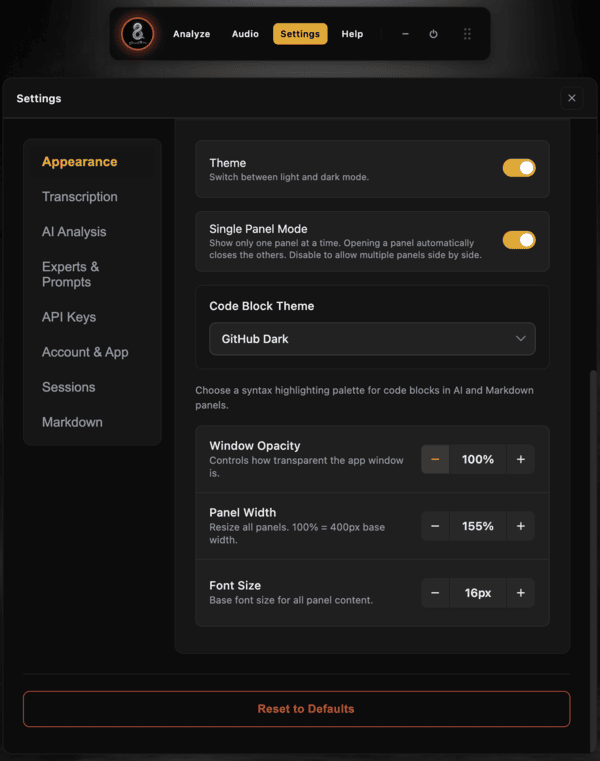The height and width of the screenshot is (761, 600).
Task: Decrease Panel Width with minus button
Action: click(x=435, y=526)
